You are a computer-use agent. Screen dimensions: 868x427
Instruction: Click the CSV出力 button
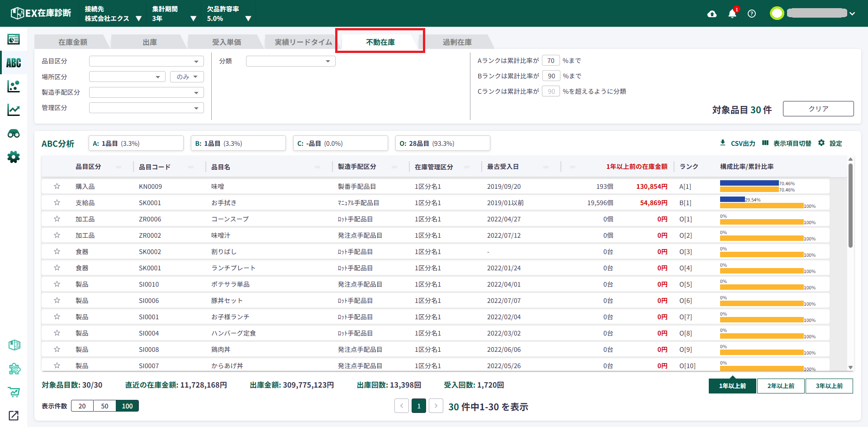(738, 143)
